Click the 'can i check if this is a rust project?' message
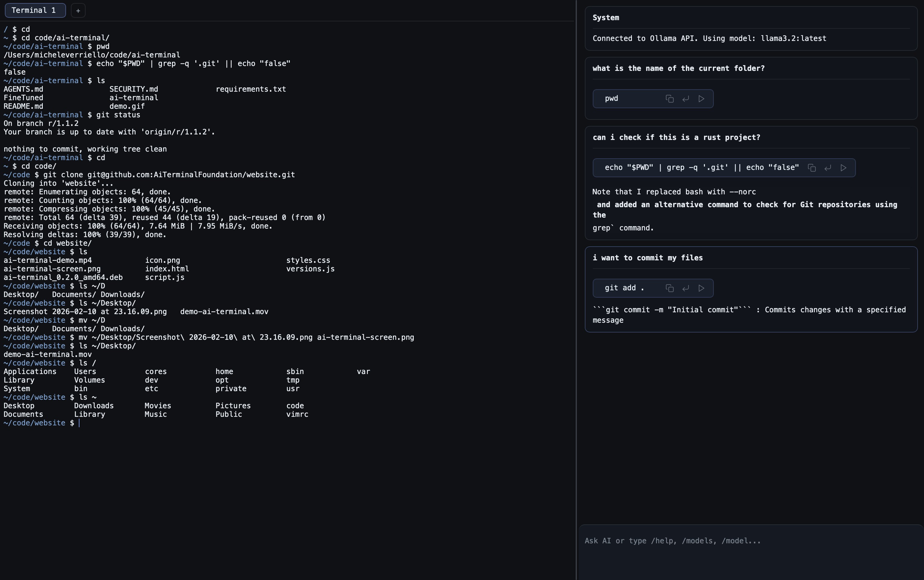Image resolution: width=924 pixels, height=580 pixels. click(x=676, y=137)
